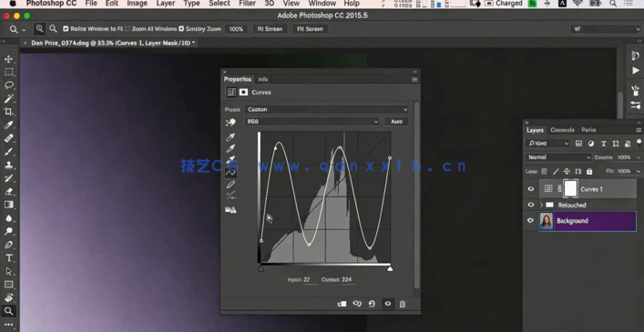Select the Healing Brush tool
Viewport: 644px width, 332px height.
[x=8, y=138]
